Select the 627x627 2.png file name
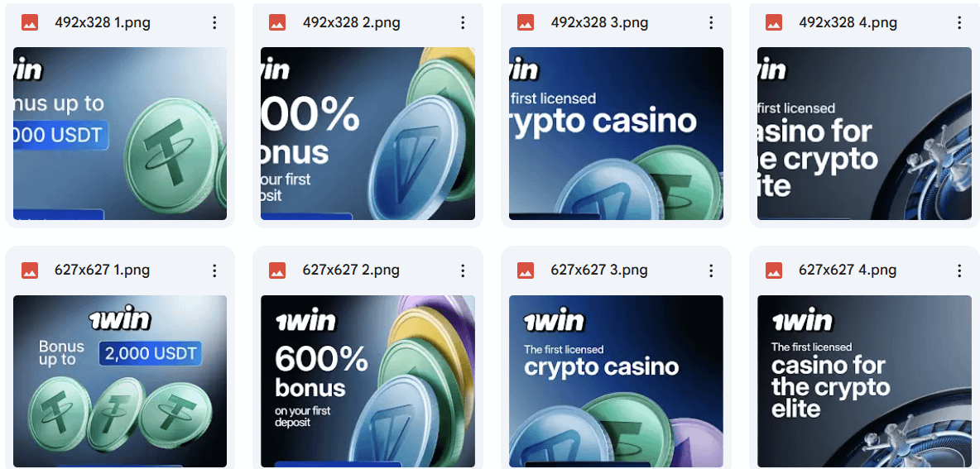This screenshot has width=980, height=469. [x=351, y=270]
